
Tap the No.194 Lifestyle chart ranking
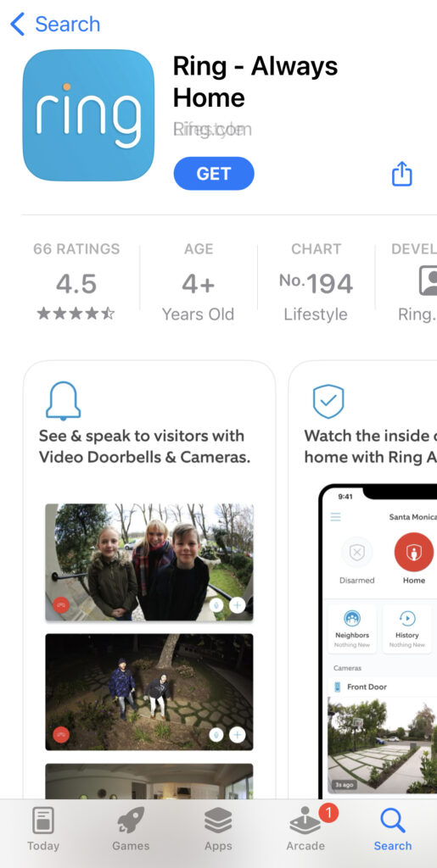coord(316,281)
